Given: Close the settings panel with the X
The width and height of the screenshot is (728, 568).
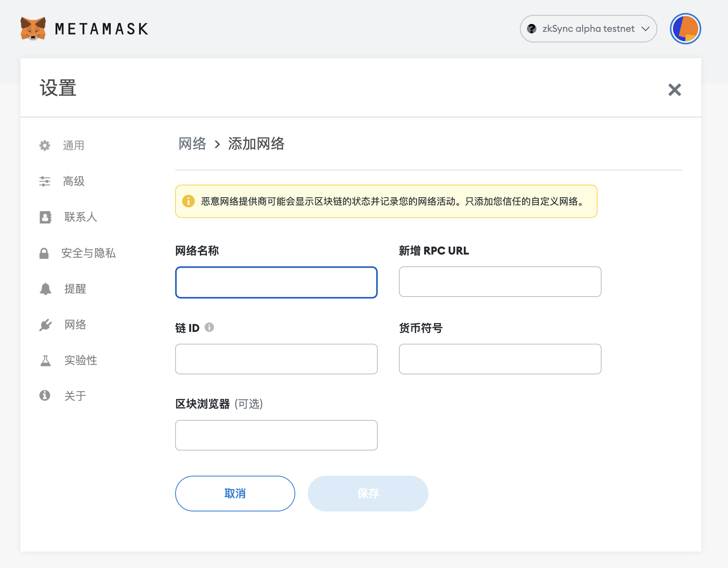Looking at the screenshot, I should pos(674,90).
